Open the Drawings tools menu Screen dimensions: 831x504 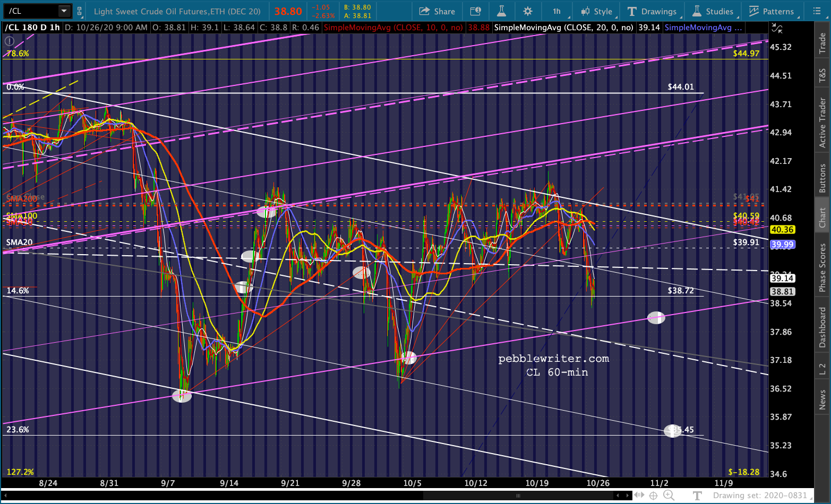pos(652,11)
